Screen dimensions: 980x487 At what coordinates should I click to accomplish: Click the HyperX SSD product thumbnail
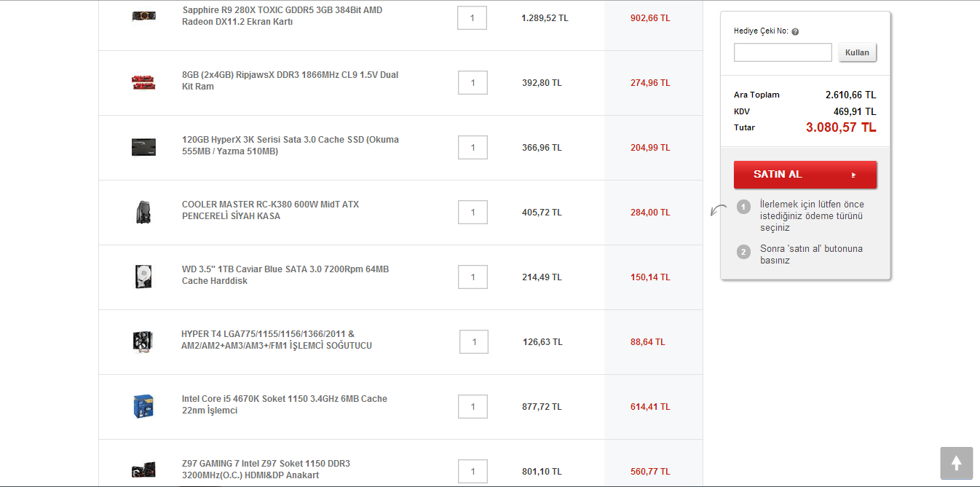pos(143,147)
